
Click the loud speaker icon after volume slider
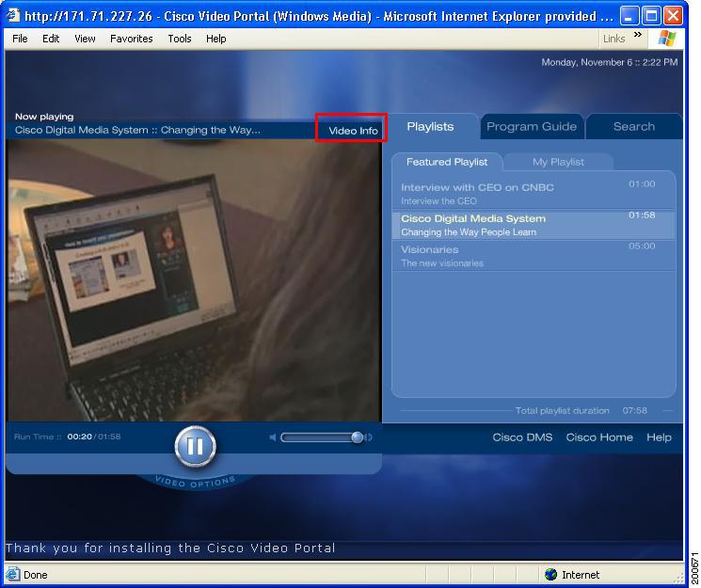point(369,437)
